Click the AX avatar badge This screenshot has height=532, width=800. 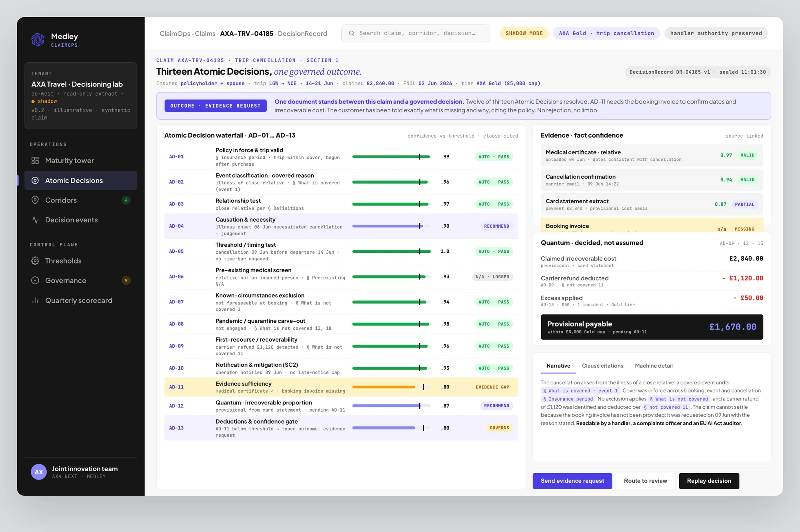tap(39, 472)
